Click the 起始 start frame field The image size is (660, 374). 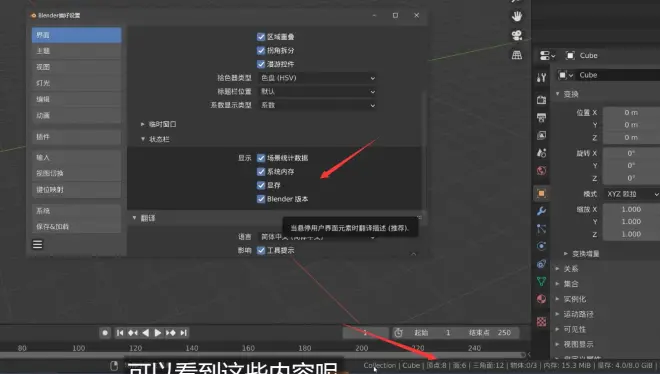tap(433, 333)
